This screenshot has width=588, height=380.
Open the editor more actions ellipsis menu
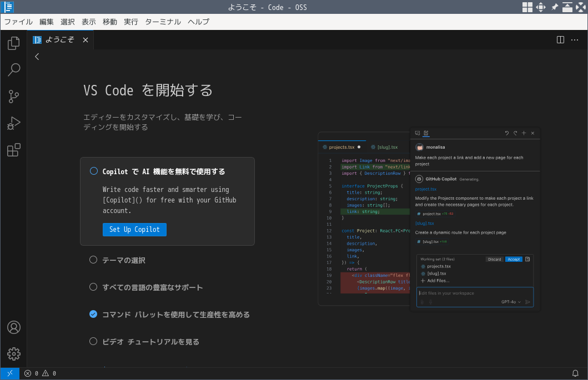pos(575,40)
